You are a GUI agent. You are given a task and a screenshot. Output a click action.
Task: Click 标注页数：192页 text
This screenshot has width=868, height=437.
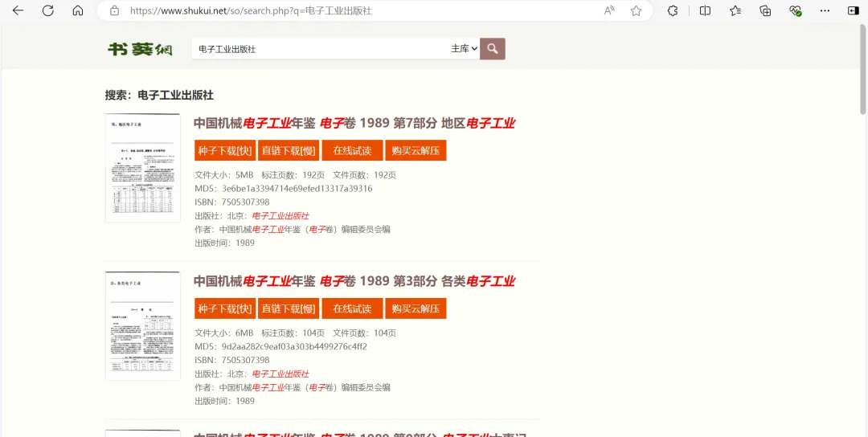tap(293, 175)
